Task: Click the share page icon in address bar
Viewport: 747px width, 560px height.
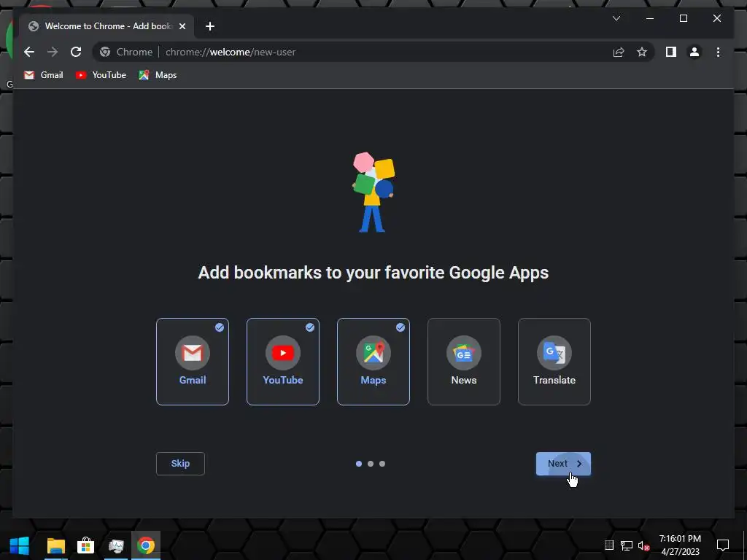Action: 619,52
